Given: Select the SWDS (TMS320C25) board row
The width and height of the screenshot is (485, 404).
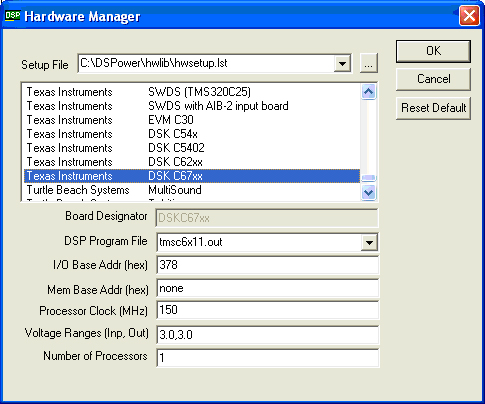Looking at the screenshot, I should click(192, 92).
